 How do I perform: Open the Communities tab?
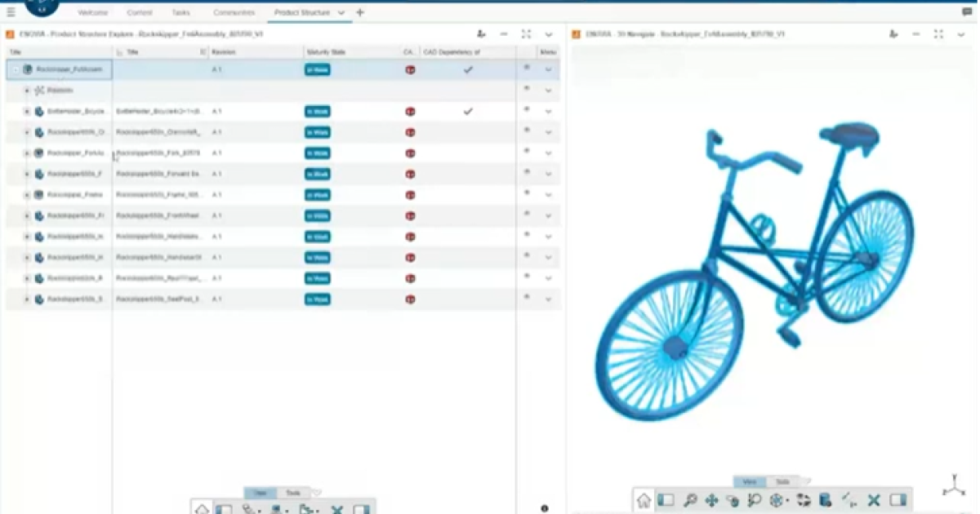(234, 13)
